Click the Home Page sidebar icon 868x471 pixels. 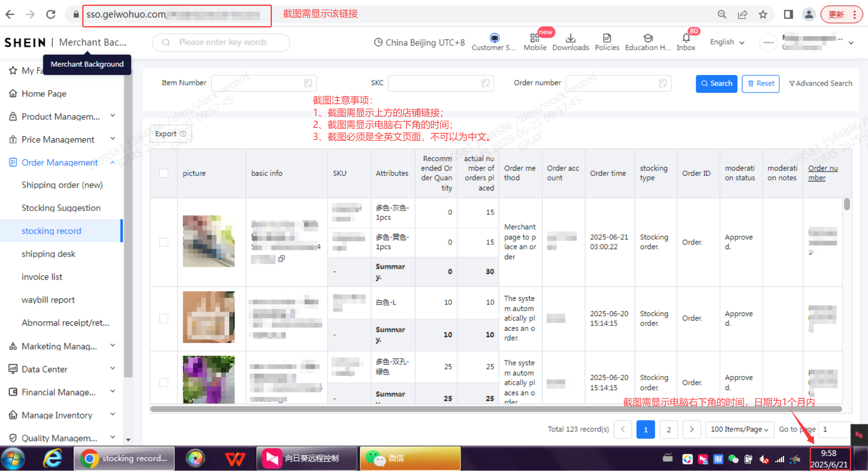pyautogui.click(x=13, y=93)
